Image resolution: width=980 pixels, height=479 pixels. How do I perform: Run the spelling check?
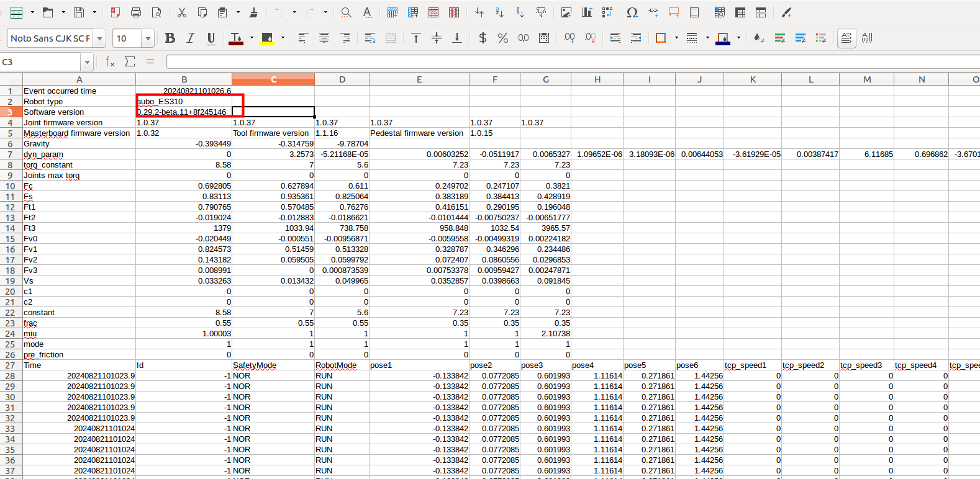point(367,12)
